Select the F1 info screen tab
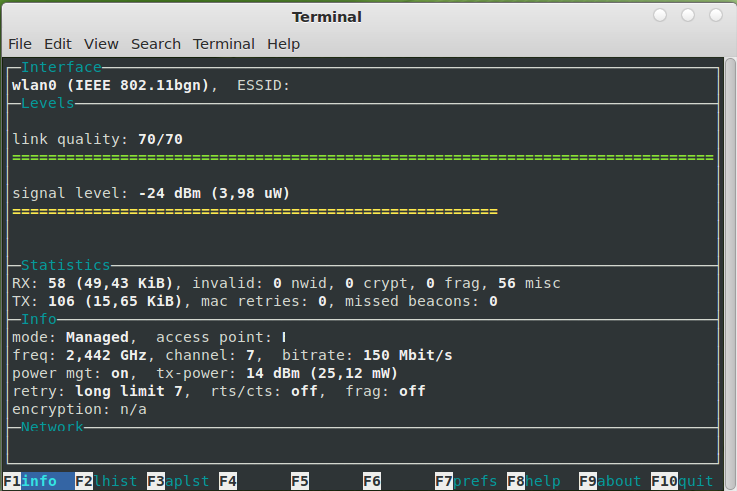The height and width of the screenshot is (491, 737). click(38, 481)
